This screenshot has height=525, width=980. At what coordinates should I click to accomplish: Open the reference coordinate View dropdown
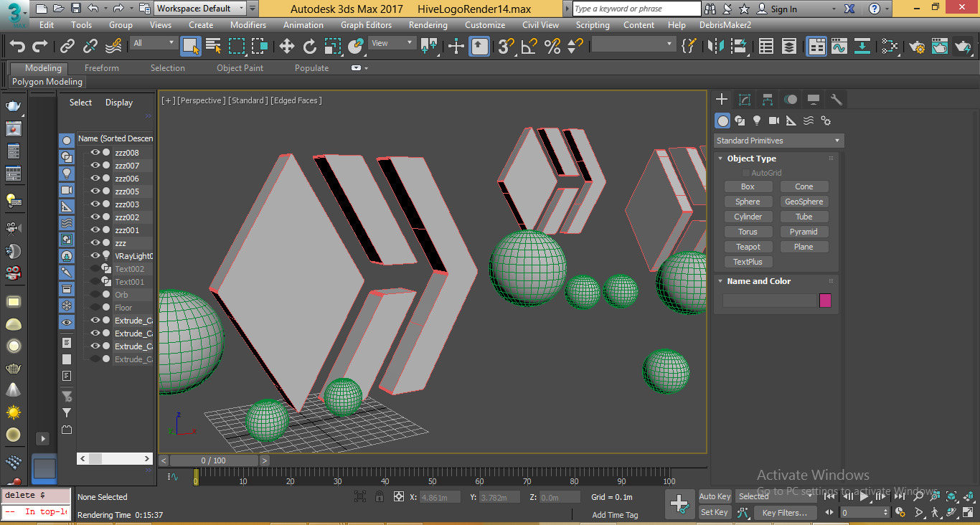(x=392, y=43)
